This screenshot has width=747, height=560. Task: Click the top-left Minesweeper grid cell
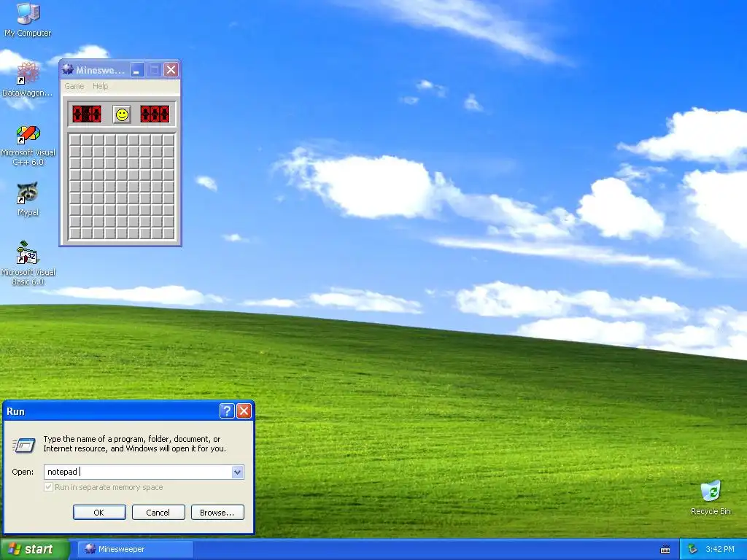pyautogui.click(x=75, y=140)
